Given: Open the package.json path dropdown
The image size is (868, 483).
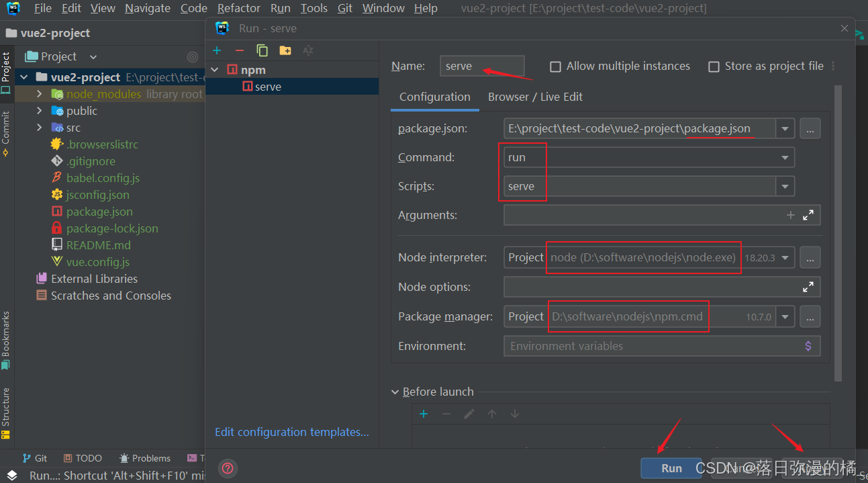Looking at the screenshot, I should tap(785, 128).
